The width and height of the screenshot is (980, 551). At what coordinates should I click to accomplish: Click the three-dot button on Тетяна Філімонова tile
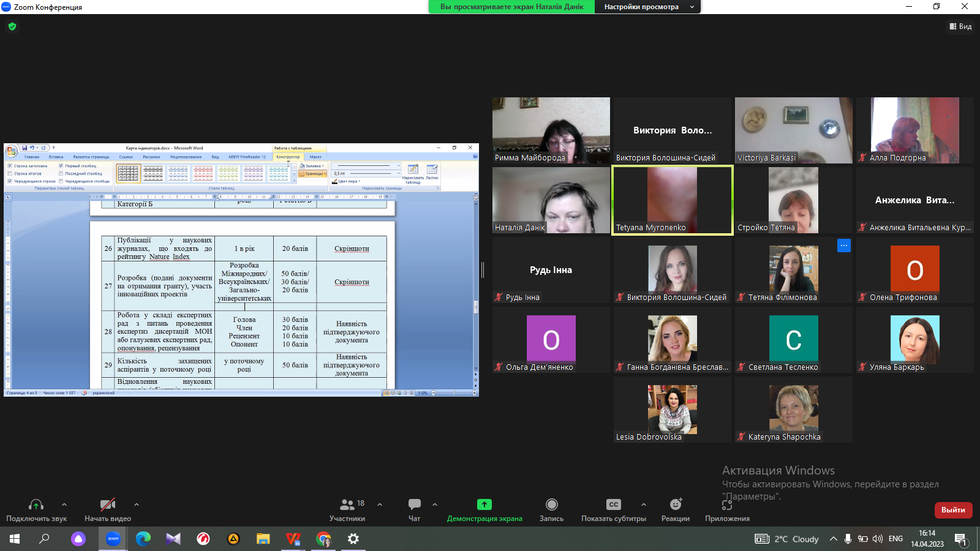(x=843, y=246)
